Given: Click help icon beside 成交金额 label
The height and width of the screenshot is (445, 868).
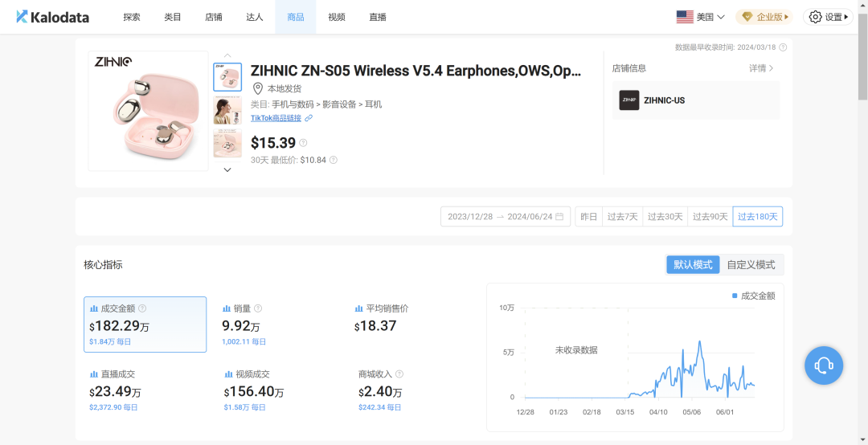Looking at the screenshot, I should click(142, 308).
